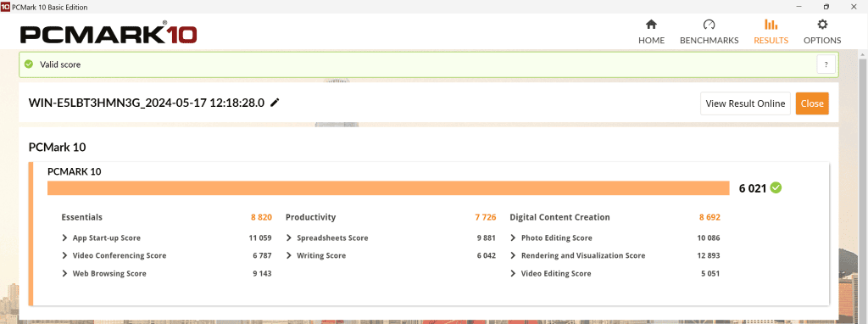Click the PCMARK 10 card heading above score bar
The image size is (868, 324).
pyautogui.click(x=75, y=171)
